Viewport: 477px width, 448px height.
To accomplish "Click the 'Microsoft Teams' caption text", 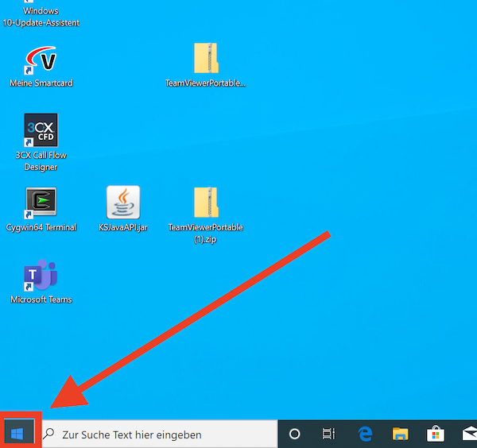I will [41, 299].
